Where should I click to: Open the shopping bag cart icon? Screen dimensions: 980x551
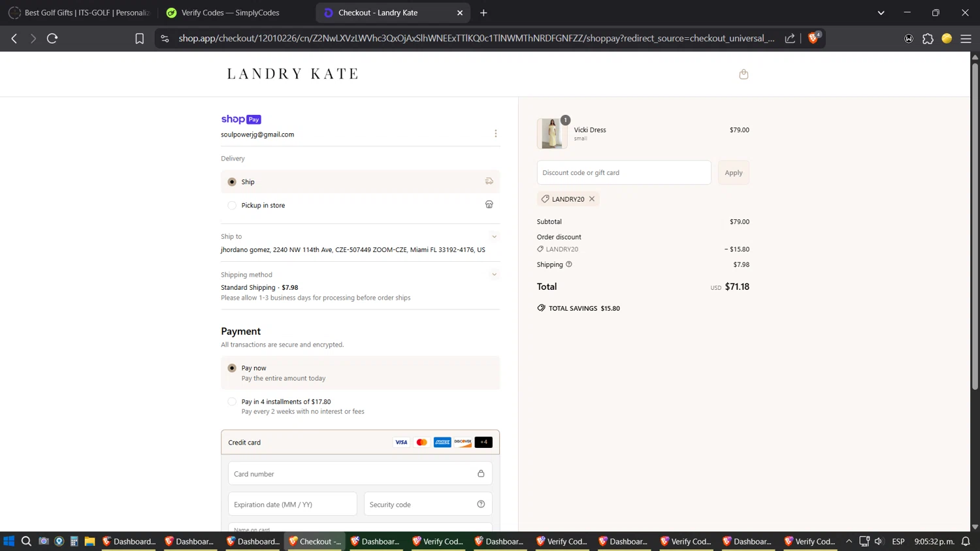[x=743, y=74]
